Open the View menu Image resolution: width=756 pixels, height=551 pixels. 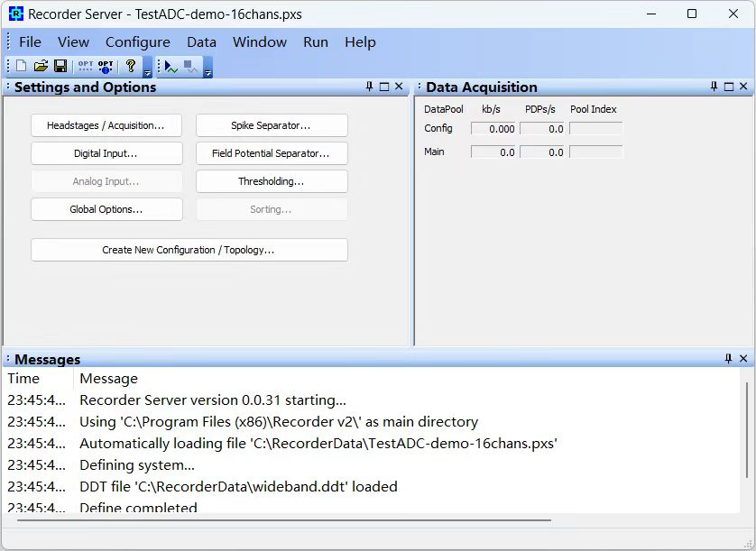(73, 42)
